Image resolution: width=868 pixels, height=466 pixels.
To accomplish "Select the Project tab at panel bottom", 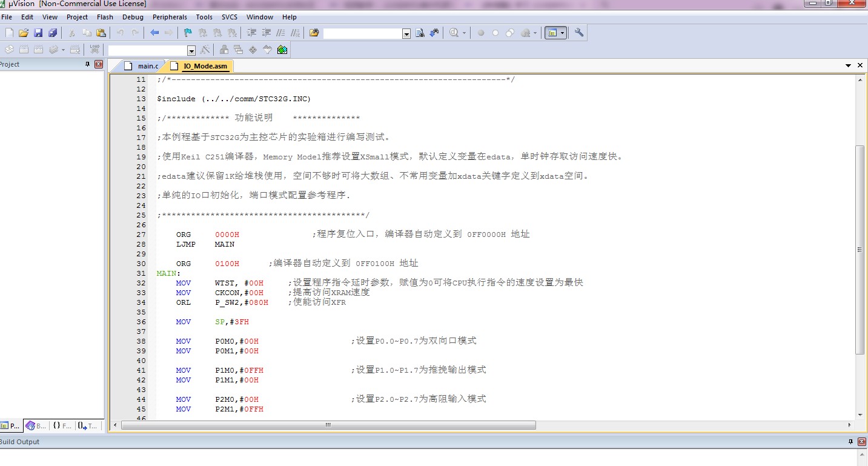I will (11, 426).
